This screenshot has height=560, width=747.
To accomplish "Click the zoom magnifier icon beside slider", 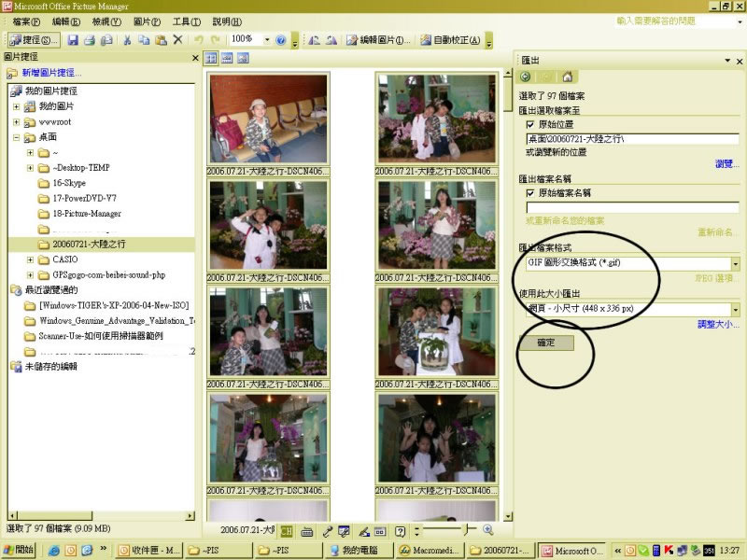I will click(487, 529).
